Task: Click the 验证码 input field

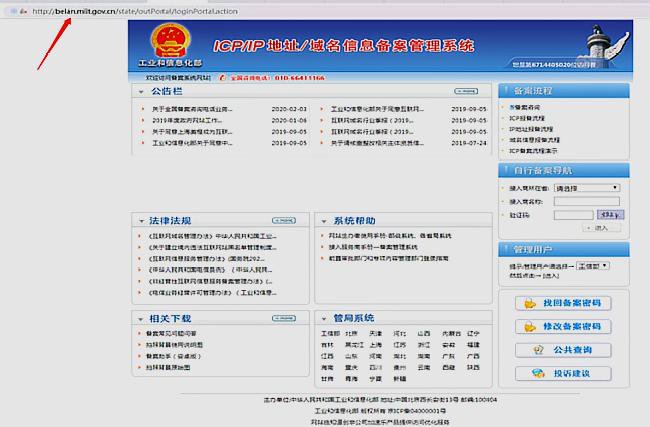Action: point(574,215)
